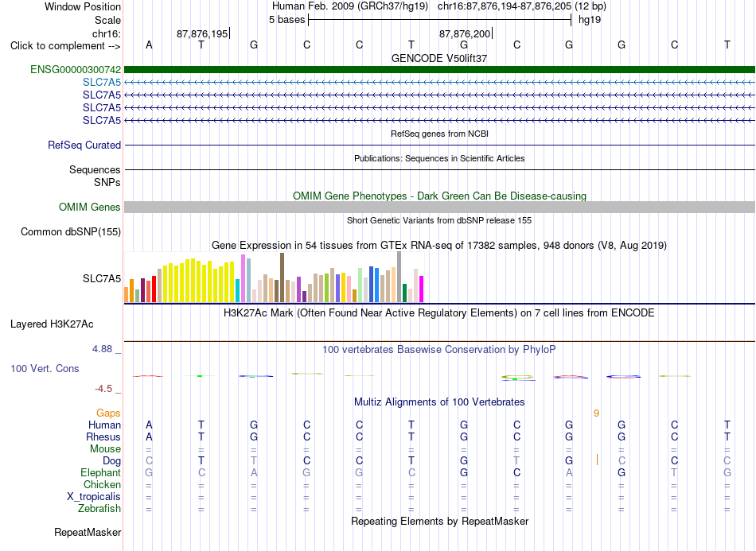This screenshot has width=756, height=551.
Task: Open the GTEx tissue expression bar chart
Action: (x=274, y=277)
